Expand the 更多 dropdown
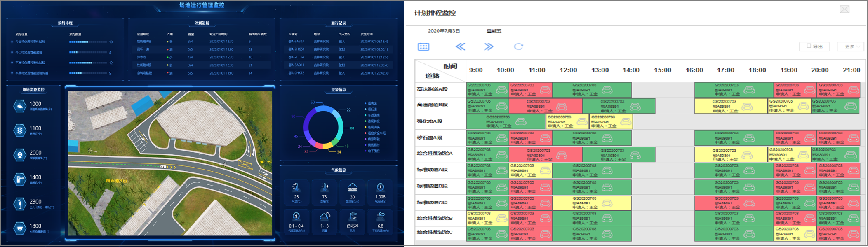 tap(852, 47)
